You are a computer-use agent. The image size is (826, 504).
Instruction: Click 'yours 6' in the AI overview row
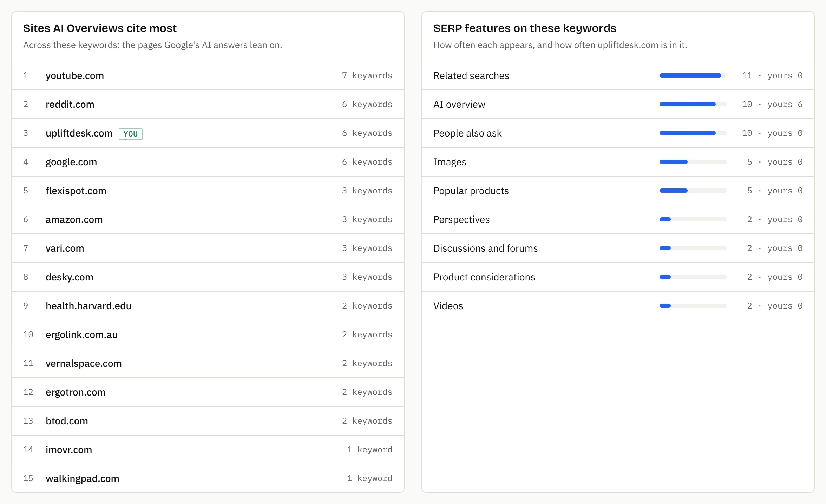785,104
